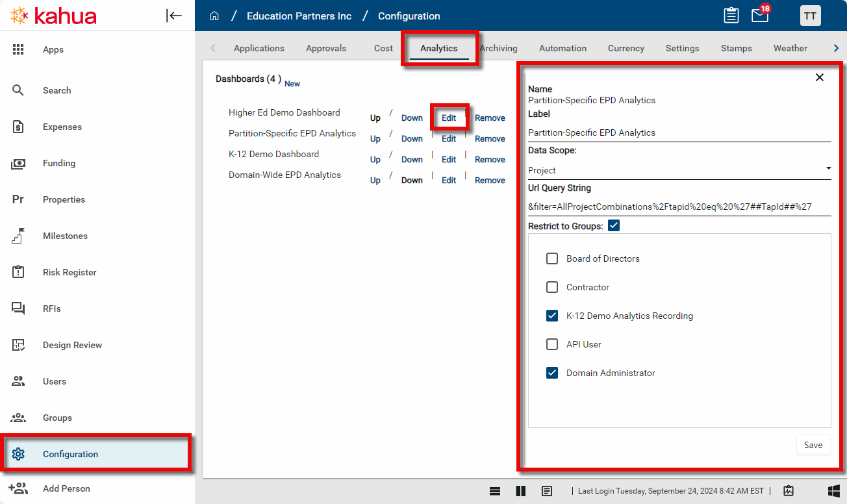This screenshot has height=504, width=847.
Task: Uncheck the Restrict to Groups checkbox
Action: pyautogui.click(x=614, y=225)
